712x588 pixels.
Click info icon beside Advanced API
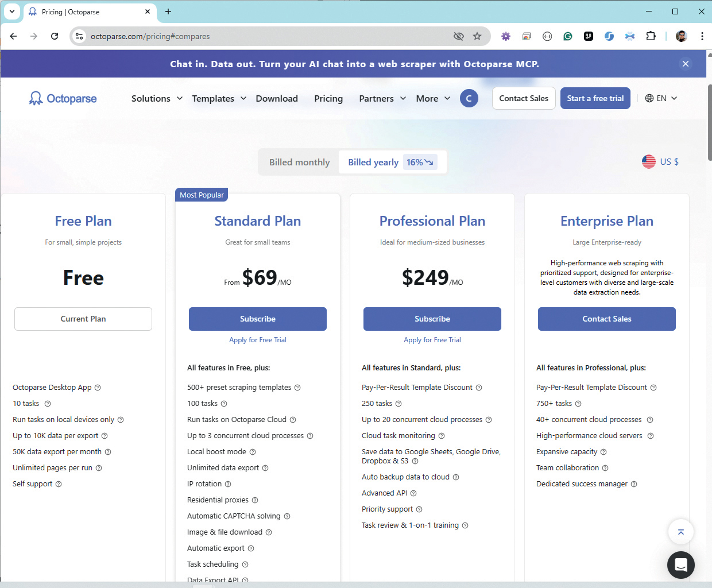(x=413, y=493)
